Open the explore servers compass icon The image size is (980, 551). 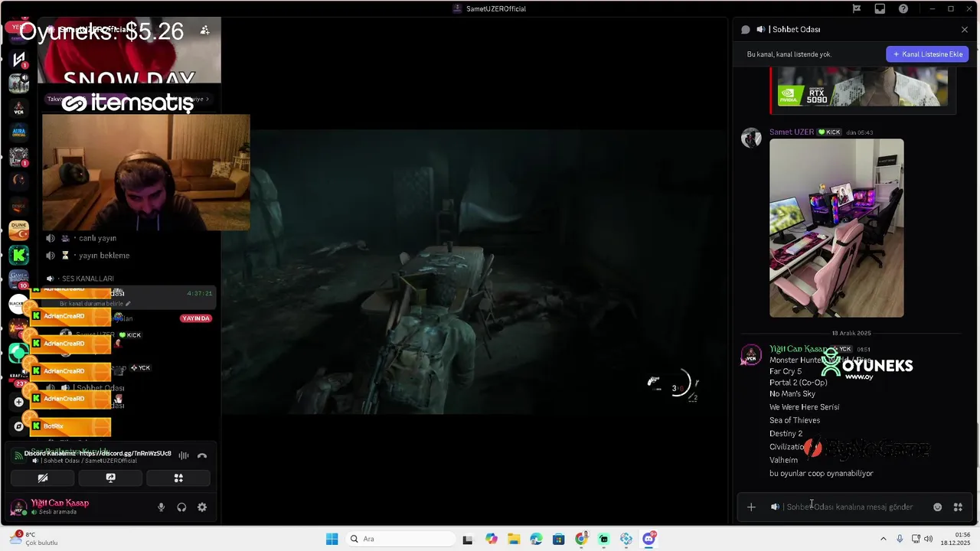click(19, 426)
